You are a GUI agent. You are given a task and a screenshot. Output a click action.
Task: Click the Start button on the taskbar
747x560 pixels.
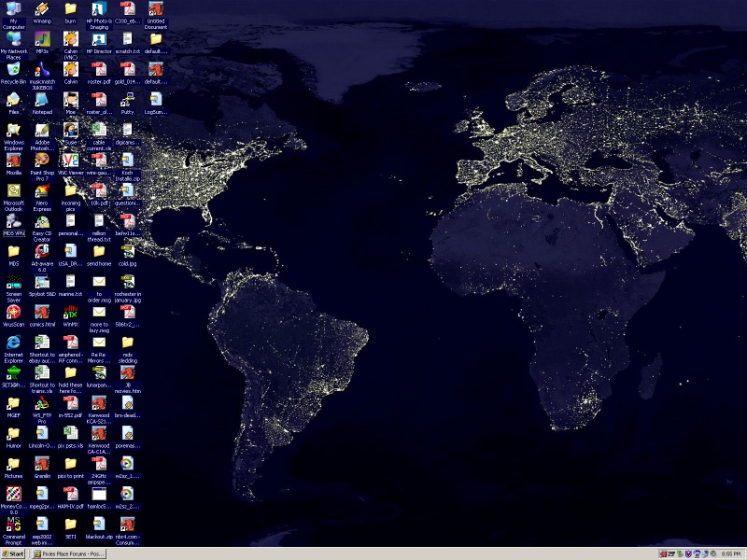click(x=14, y=553)
